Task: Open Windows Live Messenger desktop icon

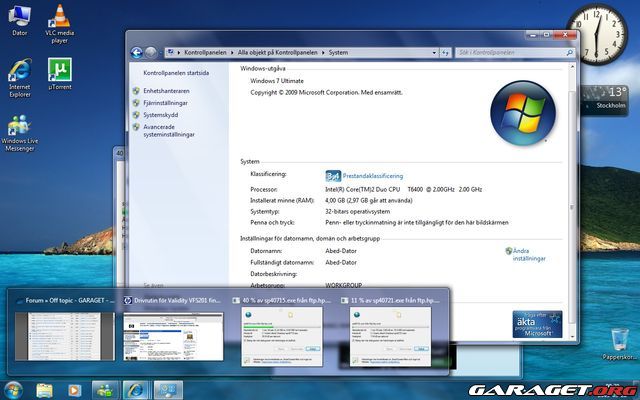Action: click(x=19, y=126)
